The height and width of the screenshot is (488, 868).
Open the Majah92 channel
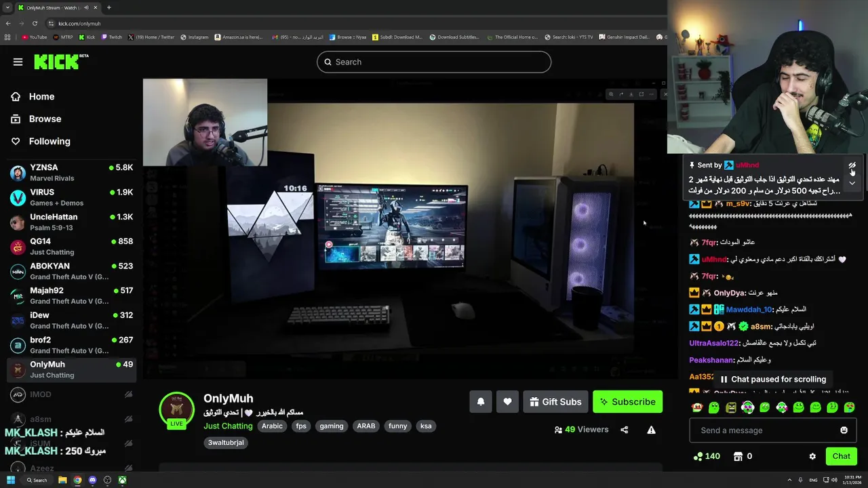coord(71,296)
